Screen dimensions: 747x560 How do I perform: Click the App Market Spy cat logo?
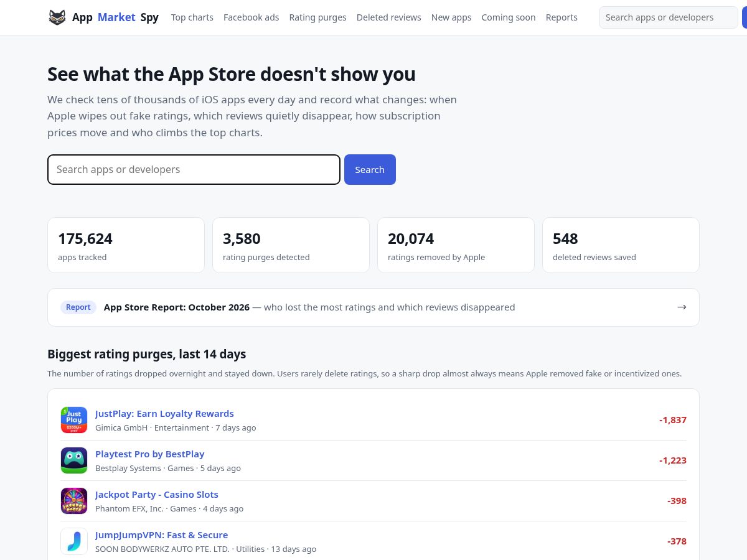tap(57, 17)
